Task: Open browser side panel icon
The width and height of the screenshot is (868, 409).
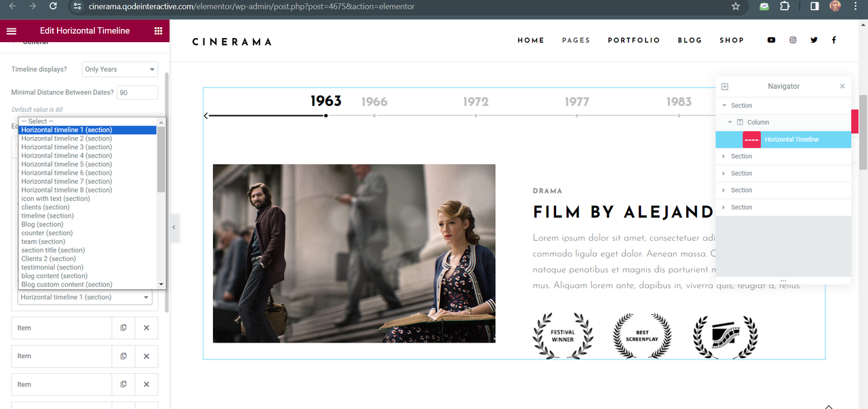Action: (x=814, y=6)
